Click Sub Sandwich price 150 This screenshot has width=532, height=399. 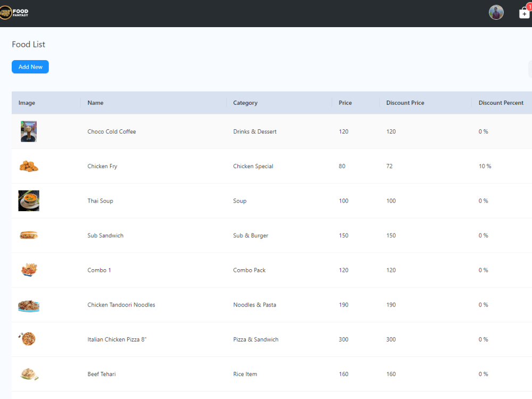coord(343,236)
